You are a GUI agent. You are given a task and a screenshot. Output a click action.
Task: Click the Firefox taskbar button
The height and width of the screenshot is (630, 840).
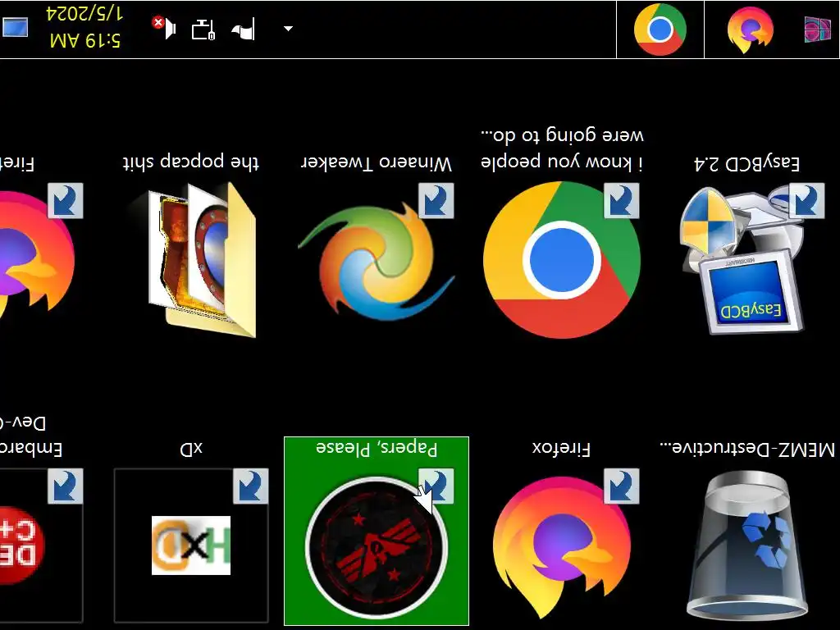pyautogui.click(x=750, y=30)
